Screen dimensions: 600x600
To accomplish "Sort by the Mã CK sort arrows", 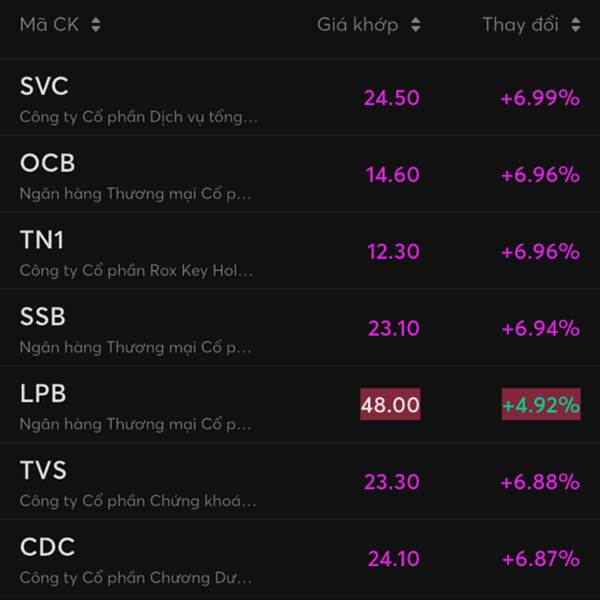I will (x=96, y=25).
